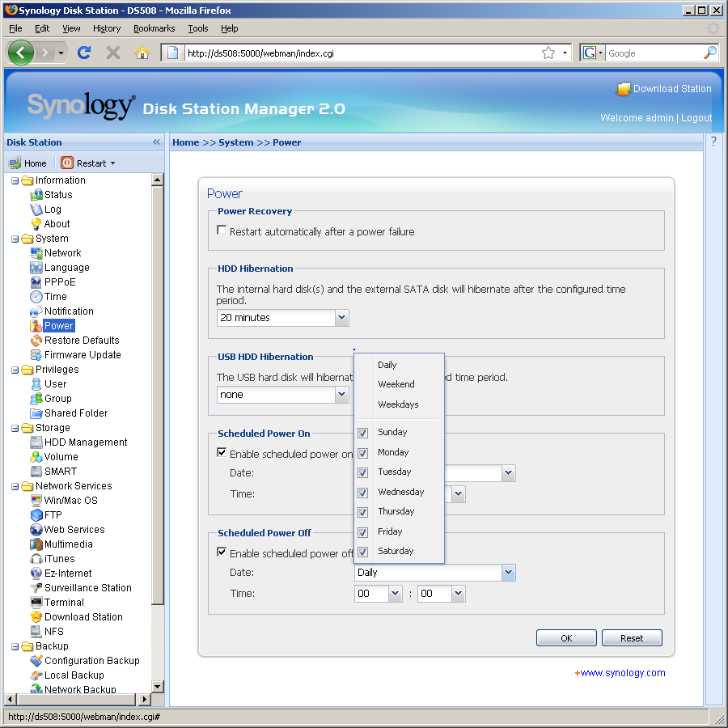Click the OK button
The image size is (728, 728).
tap(566, 638)
